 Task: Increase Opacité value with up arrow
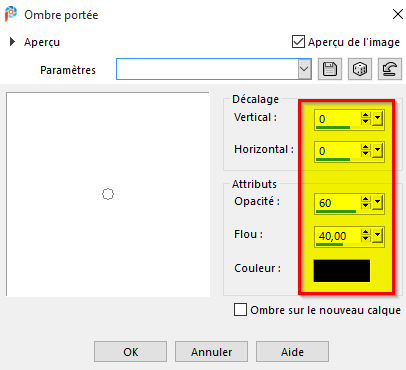tap(366, 199)
